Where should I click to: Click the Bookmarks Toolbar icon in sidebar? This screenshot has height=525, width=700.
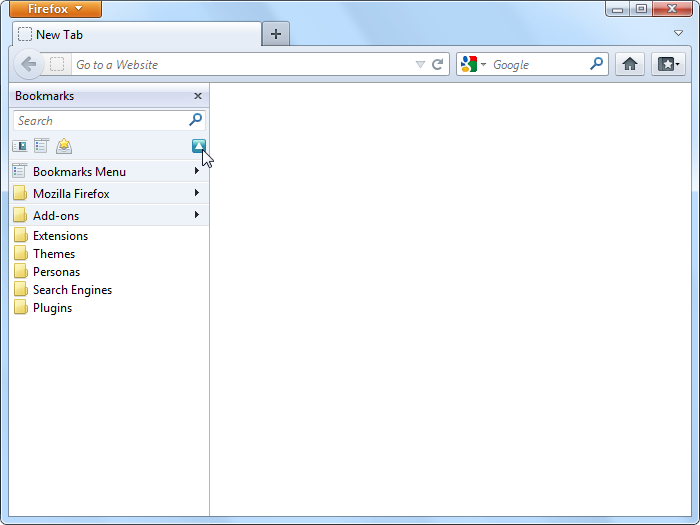point(19,146)
